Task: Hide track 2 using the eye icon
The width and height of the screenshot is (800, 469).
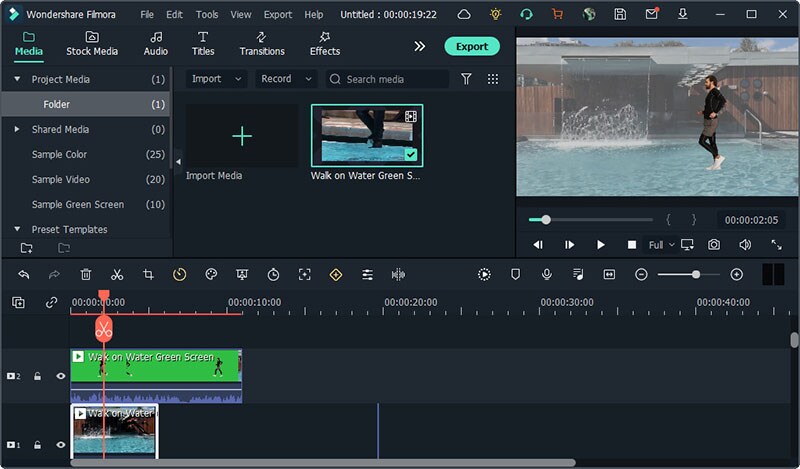Action: click(60, 376)
